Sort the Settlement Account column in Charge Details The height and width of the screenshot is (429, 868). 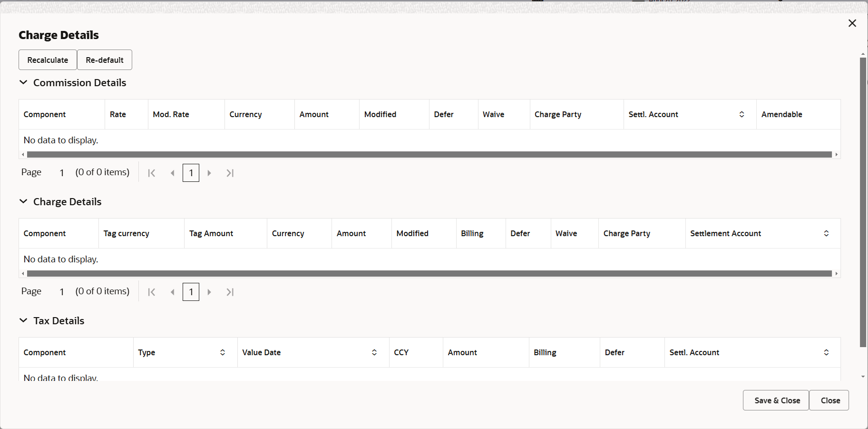[826, 233]
